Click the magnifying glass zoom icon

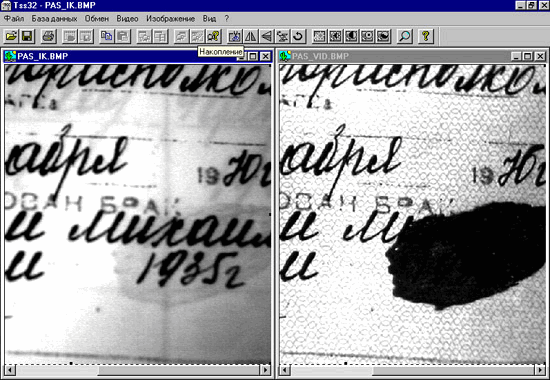point(405,36)
